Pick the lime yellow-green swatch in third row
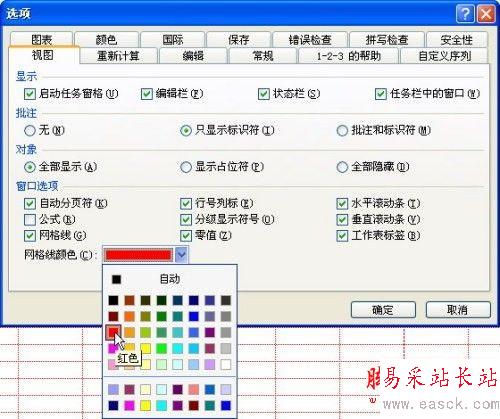The width and height of the screenshot is (500, 419). (146, 332)
